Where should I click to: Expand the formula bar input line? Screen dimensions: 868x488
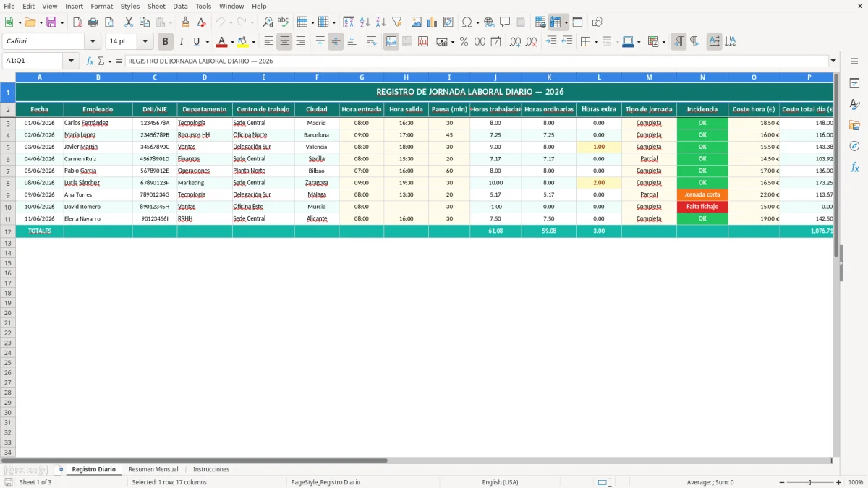pos(833,61)
